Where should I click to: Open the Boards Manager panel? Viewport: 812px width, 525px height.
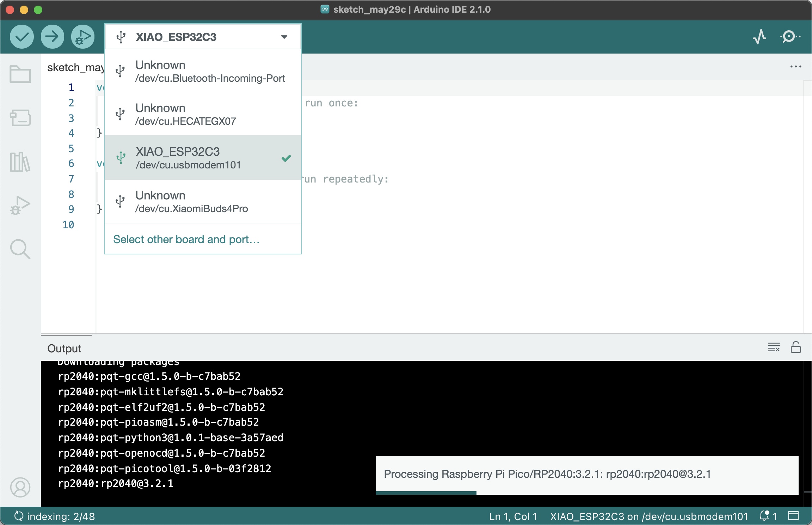20,118
